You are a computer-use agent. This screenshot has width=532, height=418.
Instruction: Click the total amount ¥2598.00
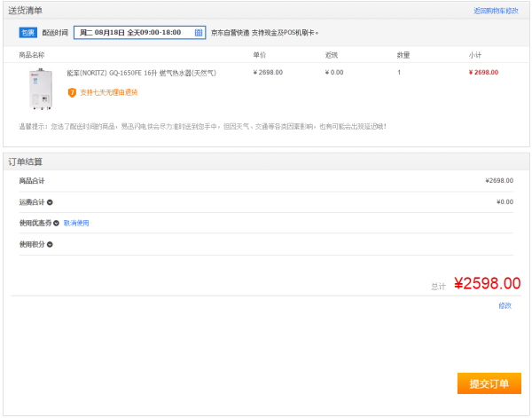click(488, 283)
